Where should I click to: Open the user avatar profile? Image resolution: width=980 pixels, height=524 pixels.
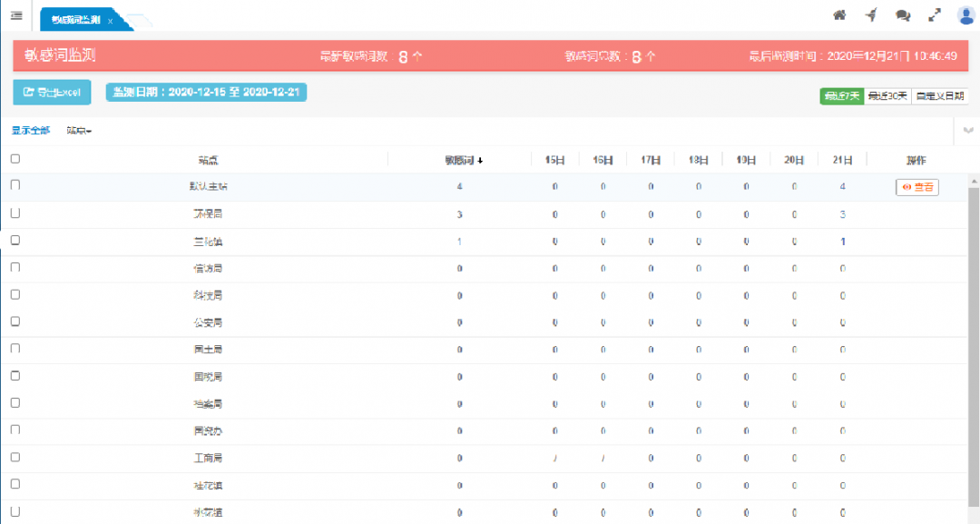click(x=965, y=15)
